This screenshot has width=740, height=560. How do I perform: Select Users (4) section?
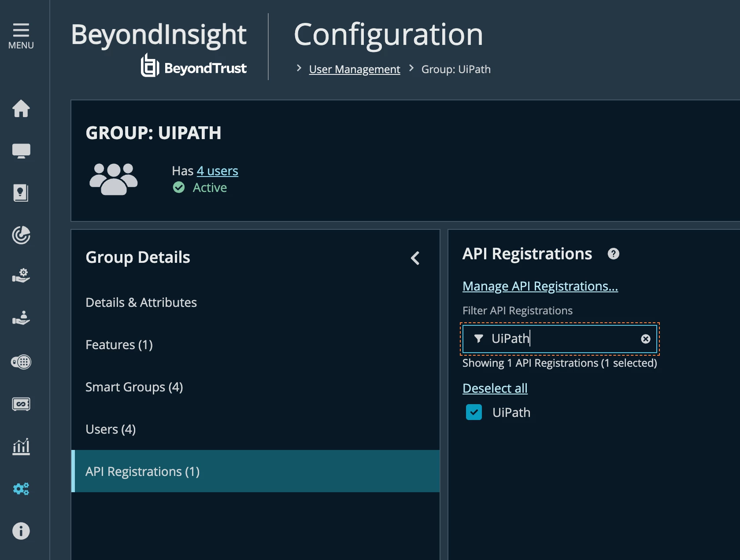pos(255,429)
